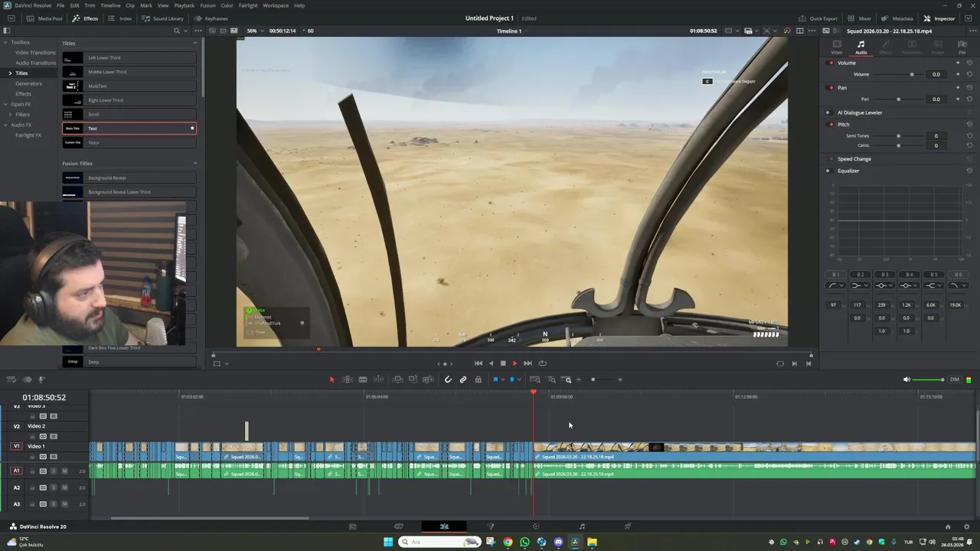Toggle timeline Snapping magnet icon

(448, 380)
